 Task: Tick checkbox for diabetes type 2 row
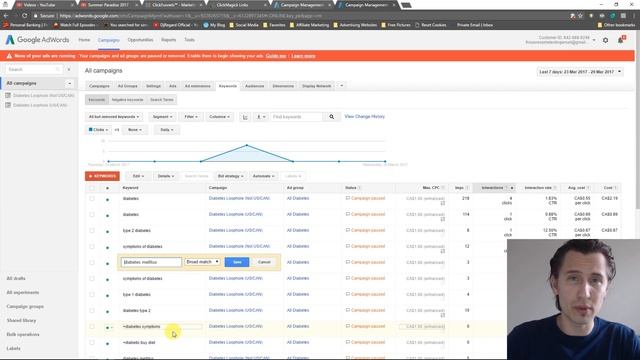tap(92, 311)
